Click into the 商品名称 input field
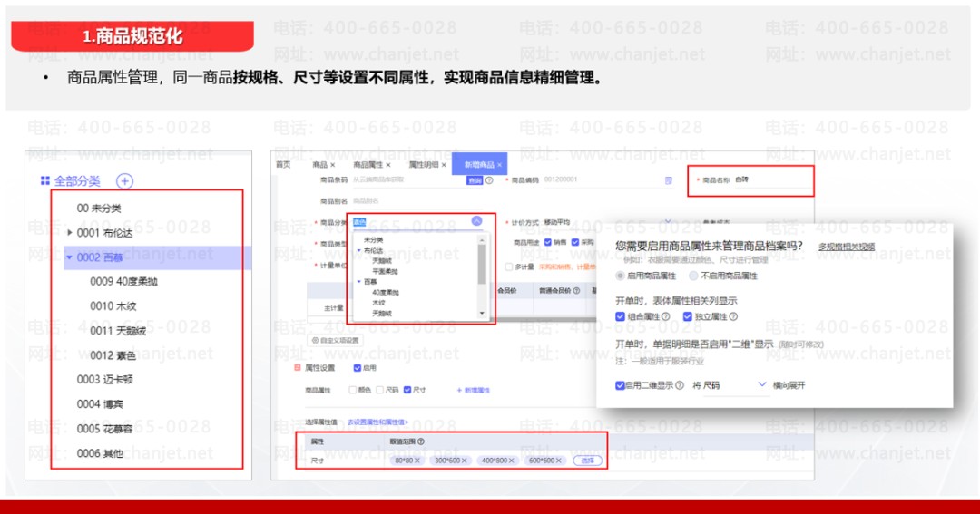Screen dimensions: 980x514 click(x=772, y=179)
